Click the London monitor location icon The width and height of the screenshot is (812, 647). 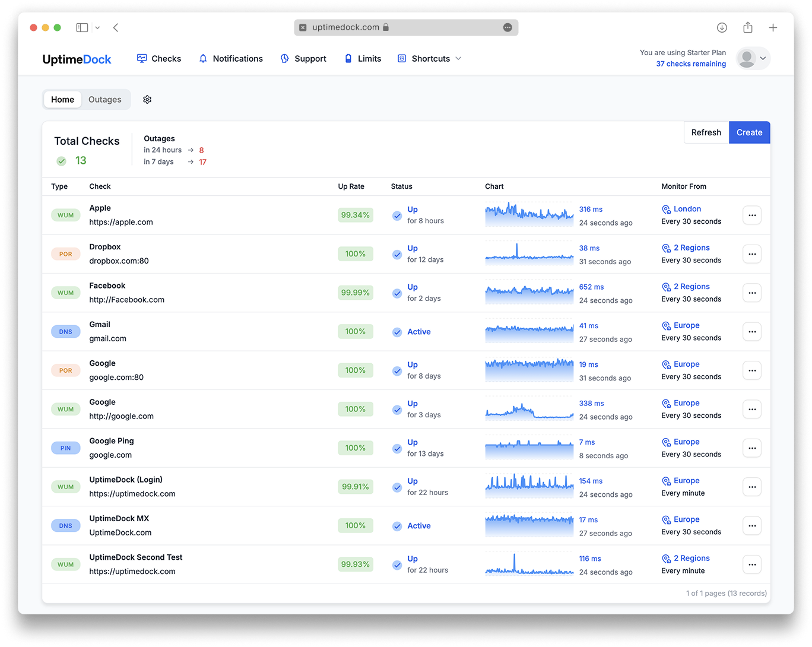point(666,210)
